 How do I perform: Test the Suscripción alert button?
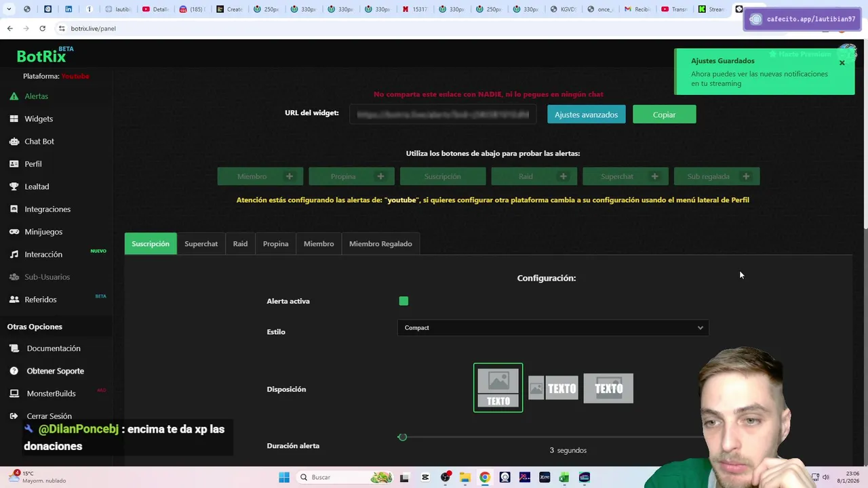click(443, 176)
